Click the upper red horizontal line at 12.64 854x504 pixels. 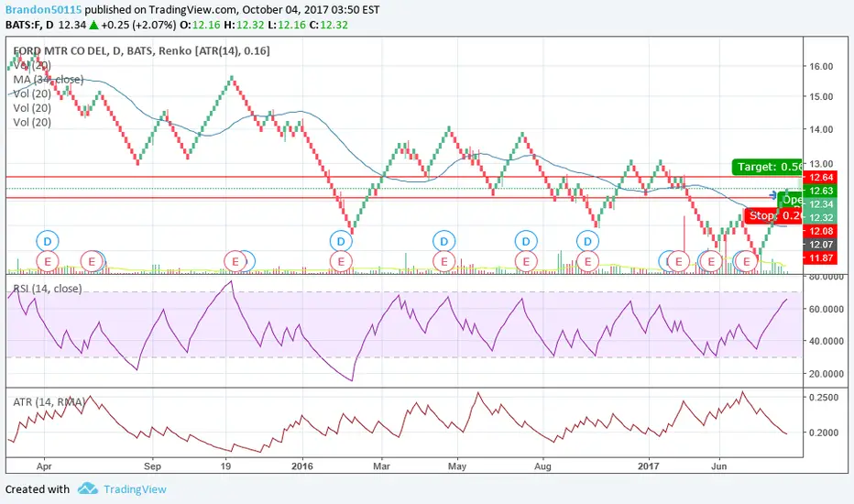(x=403, y=177)
